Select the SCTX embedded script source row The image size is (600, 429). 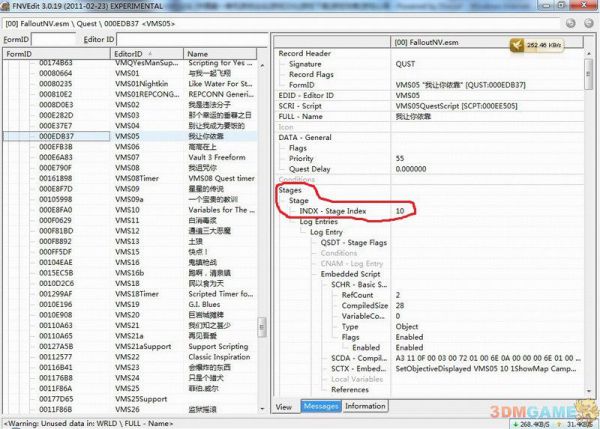pyautogui.click(x=429, y=369)
